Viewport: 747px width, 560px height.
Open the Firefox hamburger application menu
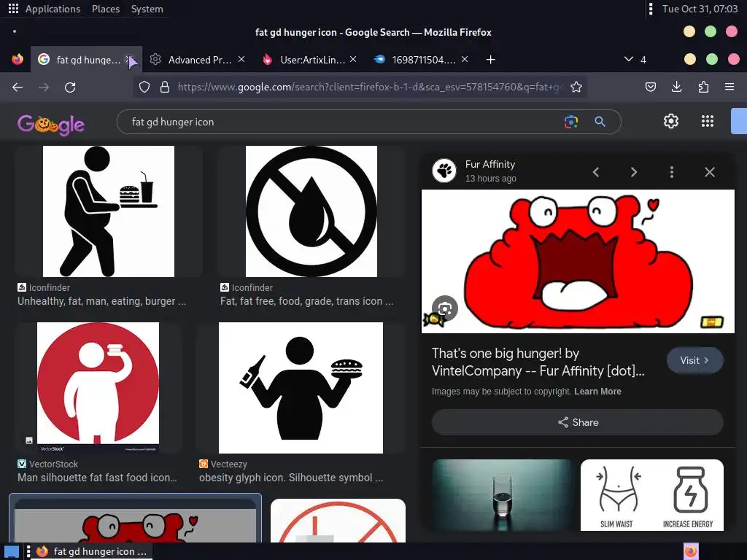coord(729,87)
